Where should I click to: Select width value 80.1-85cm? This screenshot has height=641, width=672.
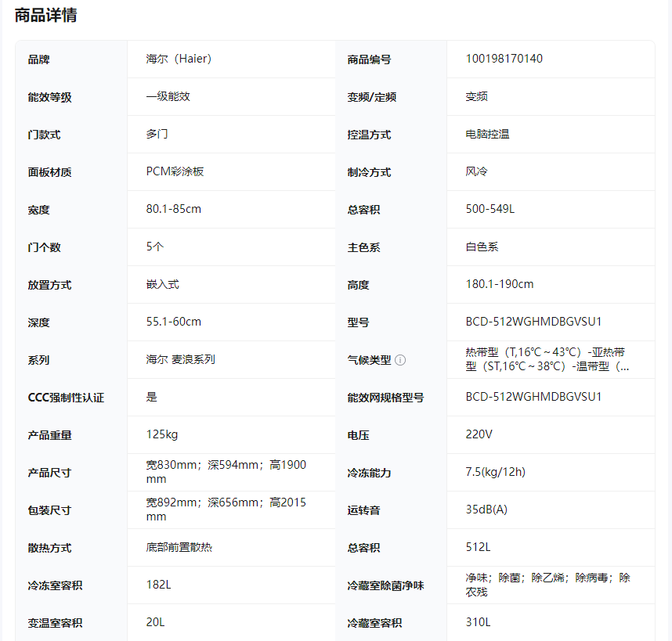[174, 209]
